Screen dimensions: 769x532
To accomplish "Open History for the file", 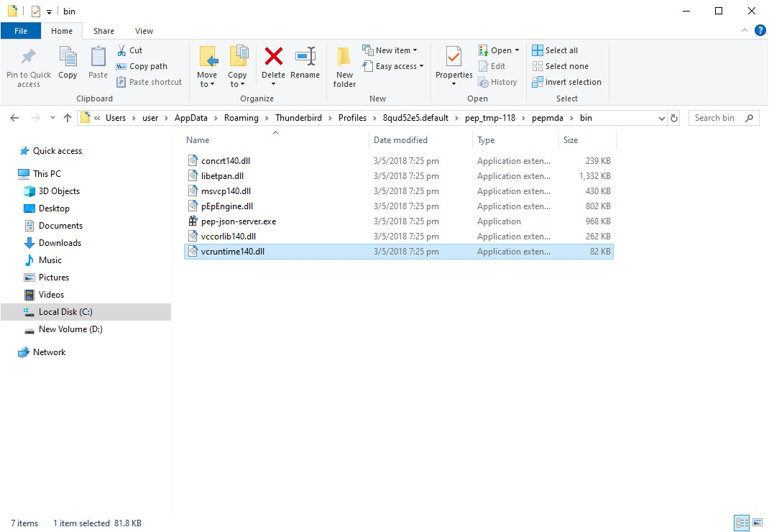I will pos(498,82).
